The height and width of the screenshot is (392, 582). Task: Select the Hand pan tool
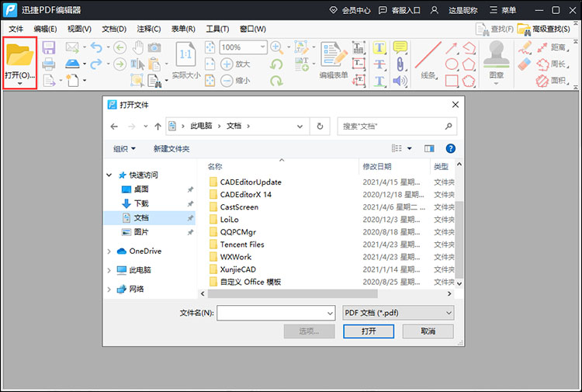[x=138, y=47]
